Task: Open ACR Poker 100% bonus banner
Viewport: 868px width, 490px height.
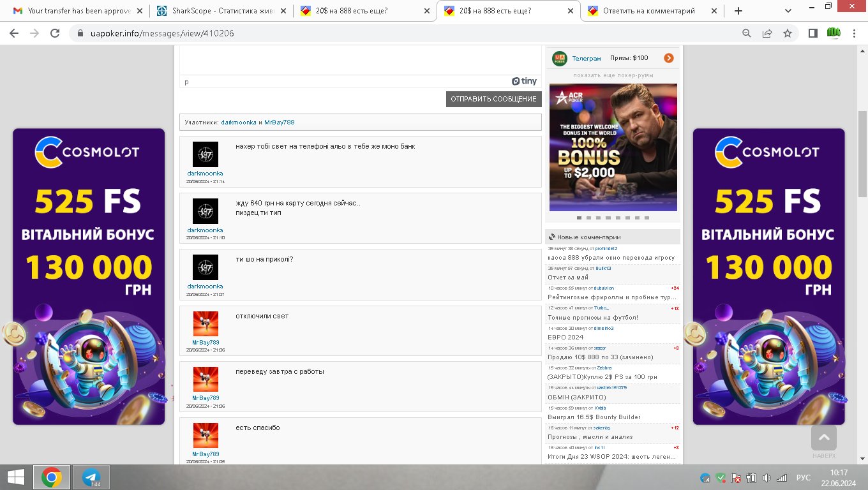Action: tap(613, 147)
